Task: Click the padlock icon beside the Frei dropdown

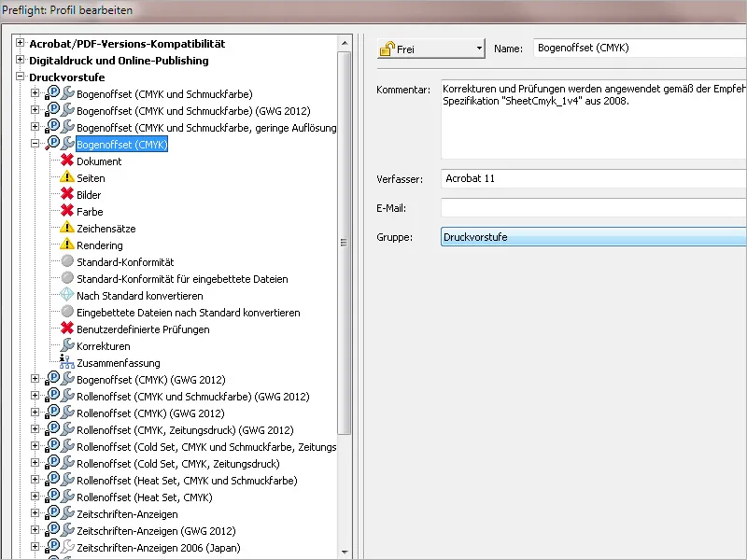Action: tap(387, 48)
